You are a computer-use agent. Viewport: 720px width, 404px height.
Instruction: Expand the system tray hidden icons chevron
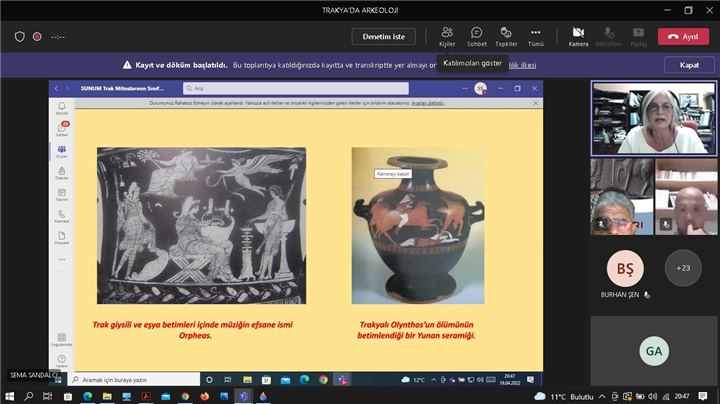pyautogui.click(x=602, y=396)
